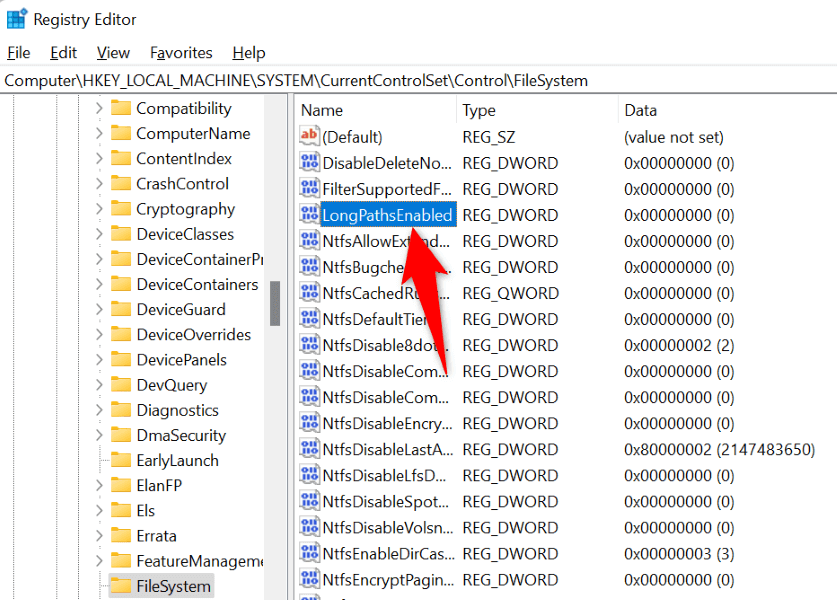Open the File menu
The image size is (837, 600).
[19, 53]
